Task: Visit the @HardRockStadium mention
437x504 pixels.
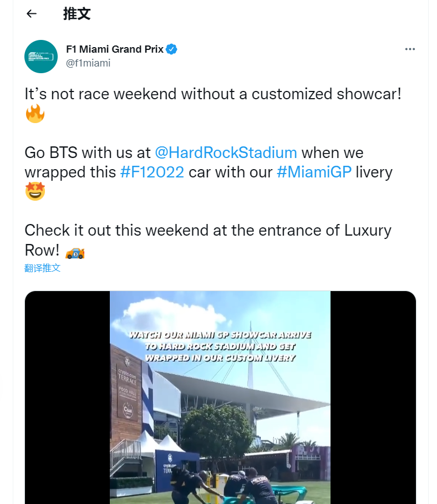Action: pos(226,152)
